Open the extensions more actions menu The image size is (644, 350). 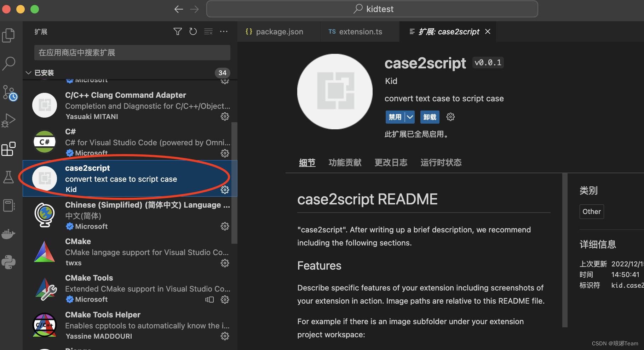pyautogui.click(x=224, y=32)
